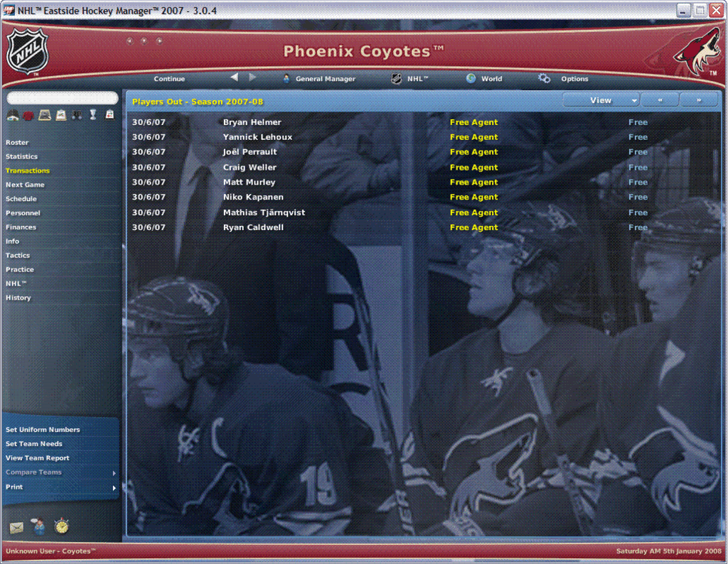
Task: Open the red jersey icon shortcut
Action: point(28,116)
